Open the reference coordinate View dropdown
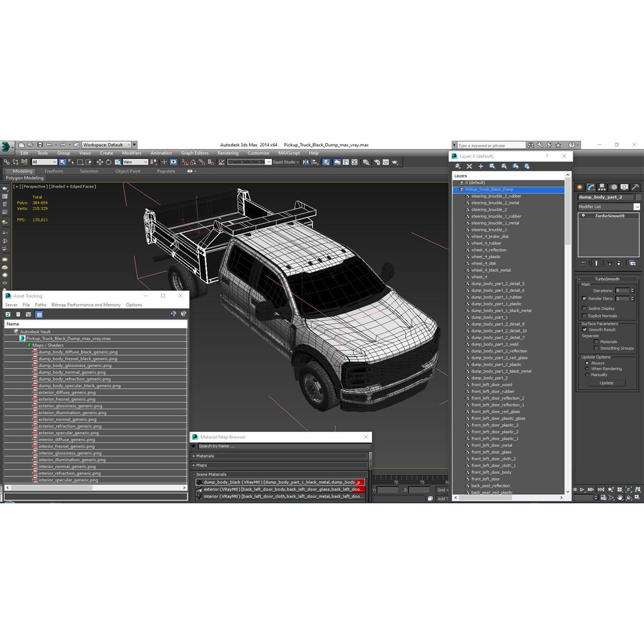The image size is (644, 644). click(135, 162)
